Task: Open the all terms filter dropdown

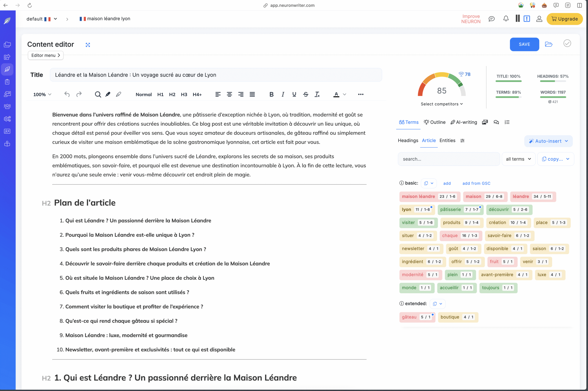Action: (518, 159)
